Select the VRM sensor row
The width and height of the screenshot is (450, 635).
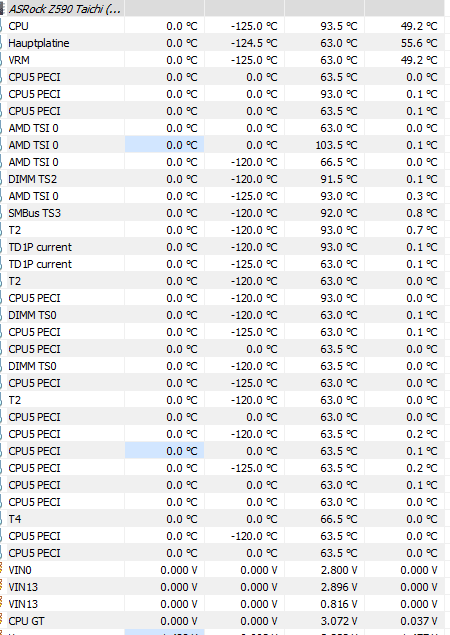225,60
